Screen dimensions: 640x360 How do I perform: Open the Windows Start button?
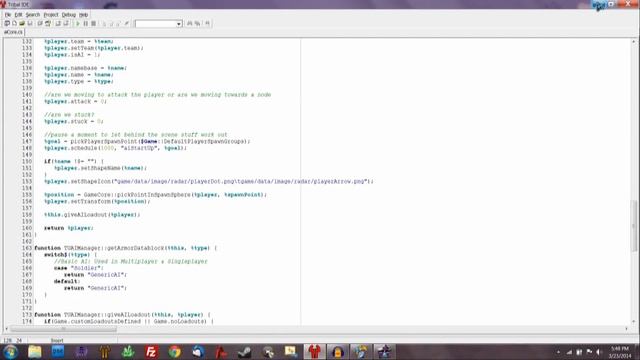click(x=11, y=351)
